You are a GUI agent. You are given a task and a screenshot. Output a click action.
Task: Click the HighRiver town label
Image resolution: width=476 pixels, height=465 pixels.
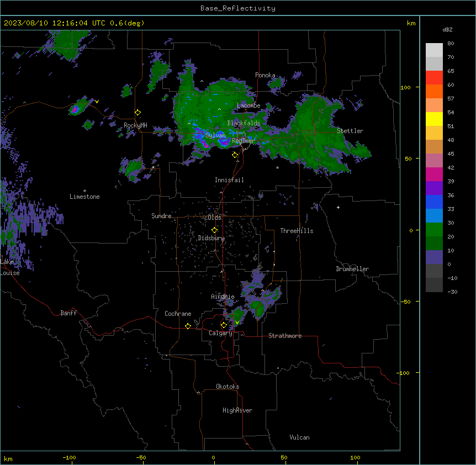click(x=237, y=410)
